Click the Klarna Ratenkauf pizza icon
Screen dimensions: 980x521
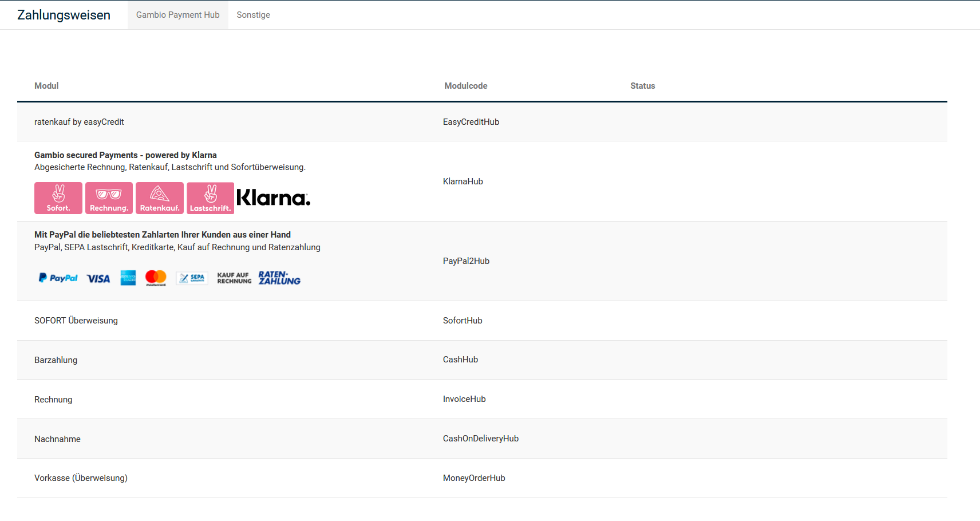(x=160, y=198)
